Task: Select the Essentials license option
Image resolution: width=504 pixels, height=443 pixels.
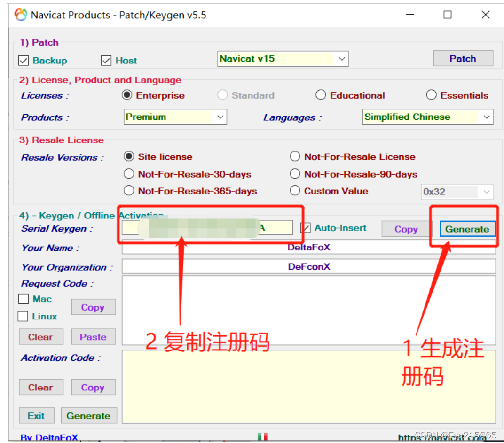Action: [431, 95]
